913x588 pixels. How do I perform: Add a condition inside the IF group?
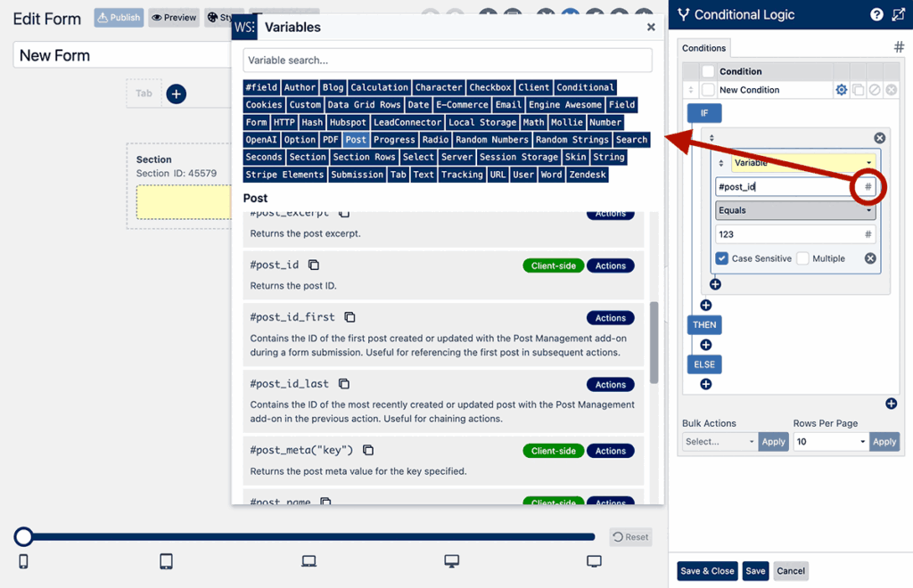click(716, 284)
